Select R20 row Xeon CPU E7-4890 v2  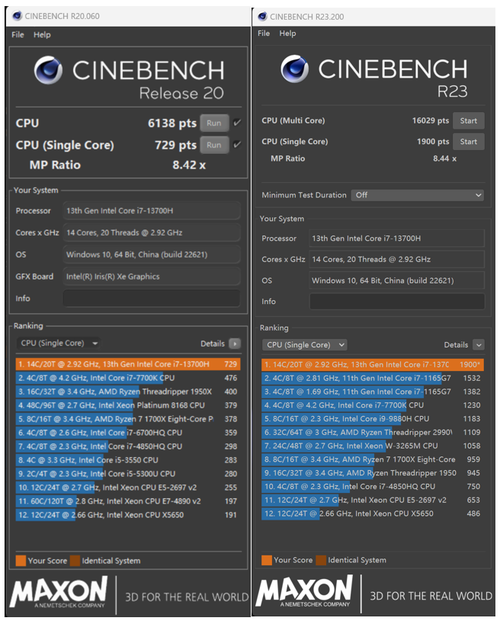pyautogui.click(x=128, y=501)
